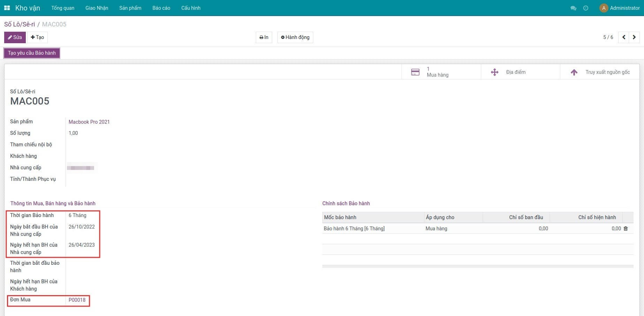
Task: Go to the previous record arrow
Action: [x=624, y=37]
